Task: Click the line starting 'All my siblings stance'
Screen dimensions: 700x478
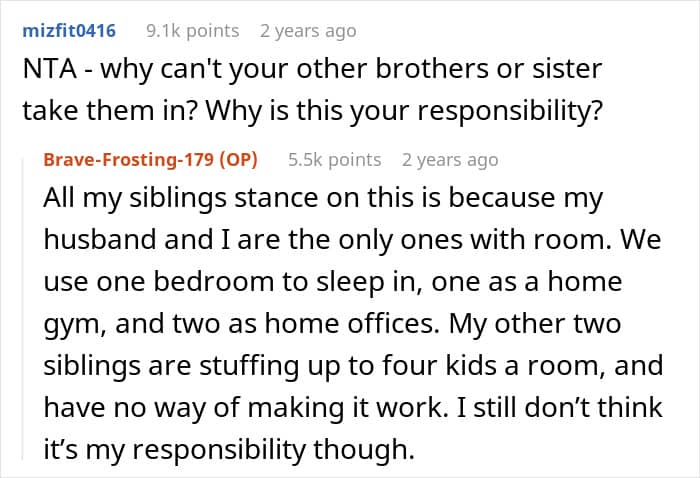Action: pos(323,198)
